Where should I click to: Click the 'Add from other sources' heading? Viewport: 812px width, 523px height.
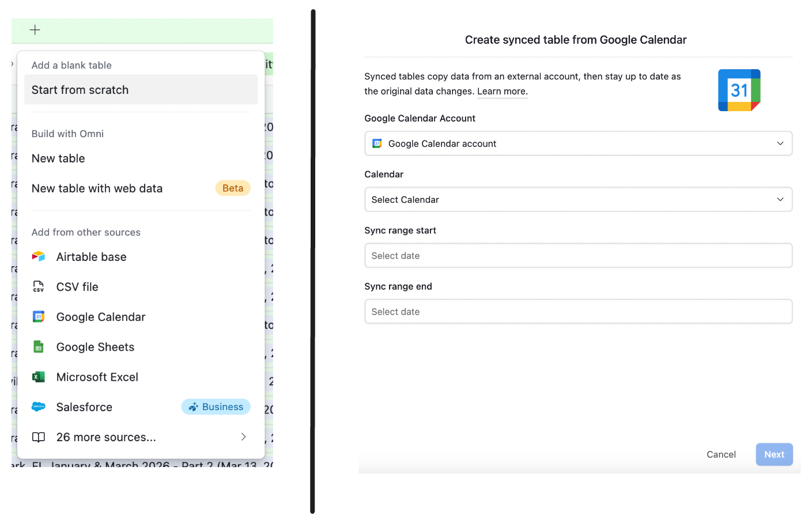tap(86, 232)
